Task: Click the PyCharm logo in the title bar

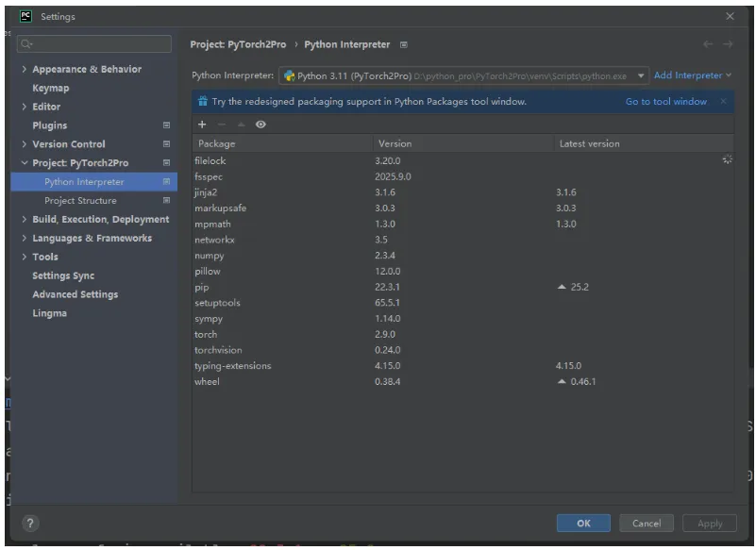Action: (25, 16)
